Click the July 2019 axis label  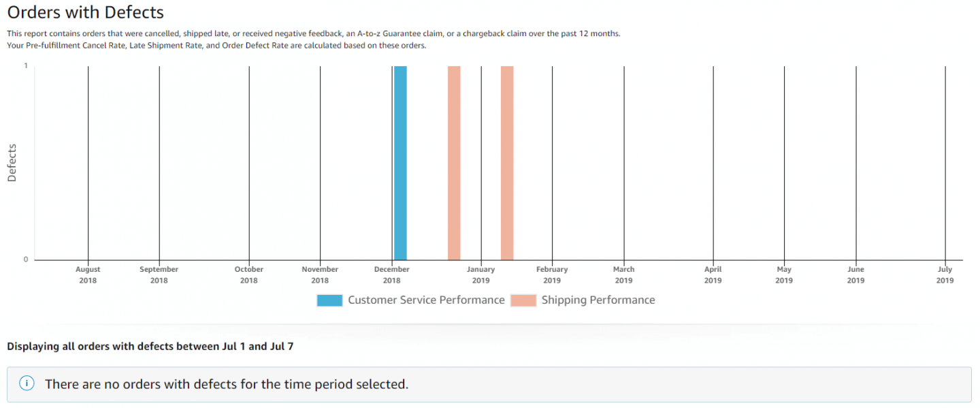(x=945, y=274)
